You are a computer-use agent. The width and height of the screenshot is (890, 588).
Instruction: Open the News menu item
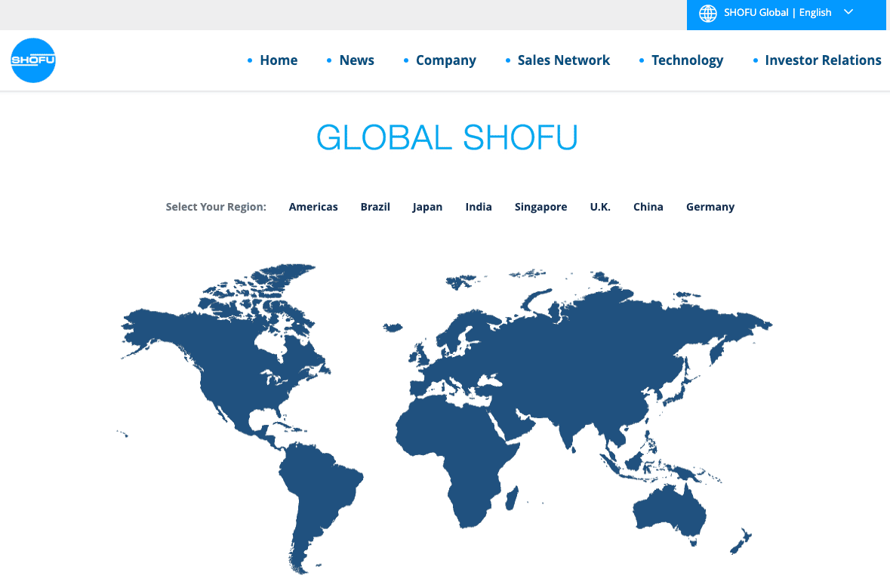click(356, 60)
